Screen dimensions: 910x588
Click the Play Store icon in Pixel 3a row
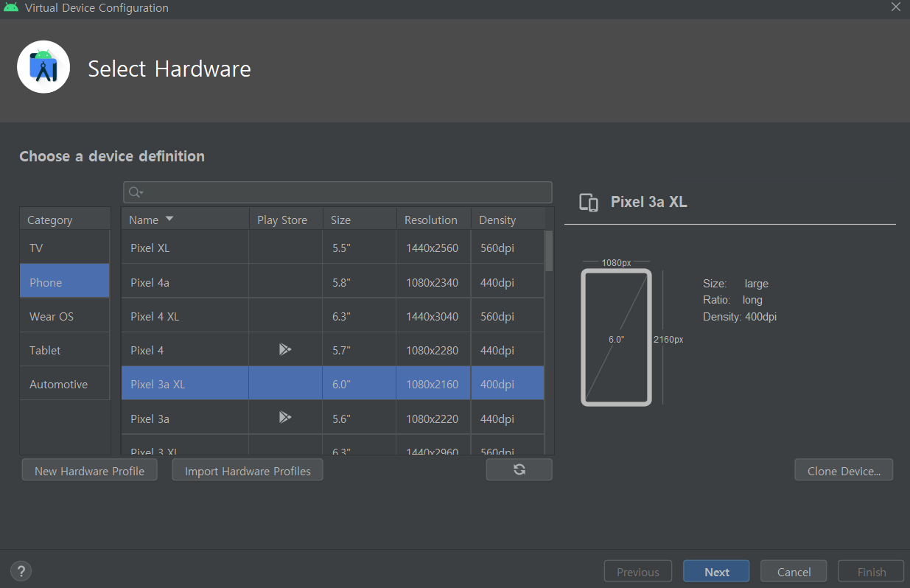pyautogui.click(x=285, y=418)
